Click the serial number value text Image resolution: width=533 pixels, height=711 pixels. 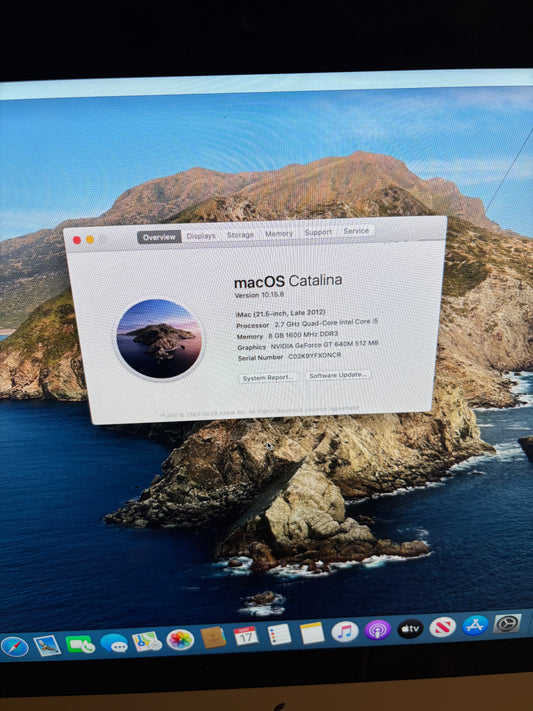(314, 356)
